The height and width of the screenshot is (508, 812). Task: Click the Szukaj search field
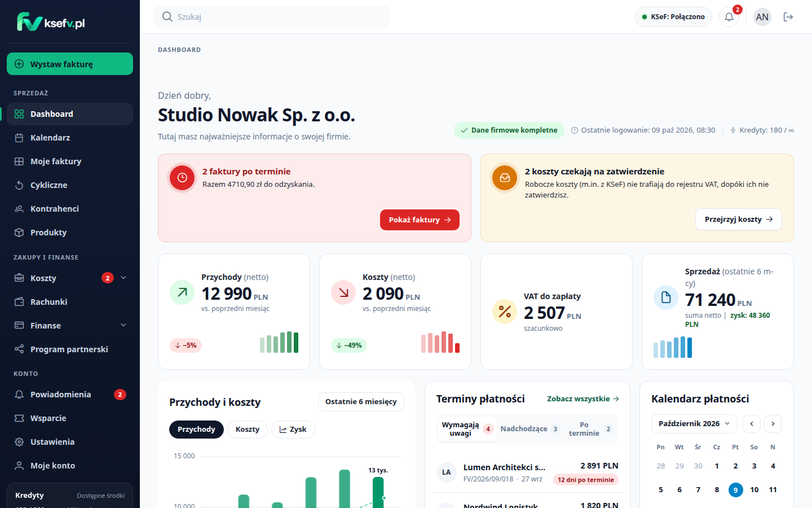coord(272,17)
